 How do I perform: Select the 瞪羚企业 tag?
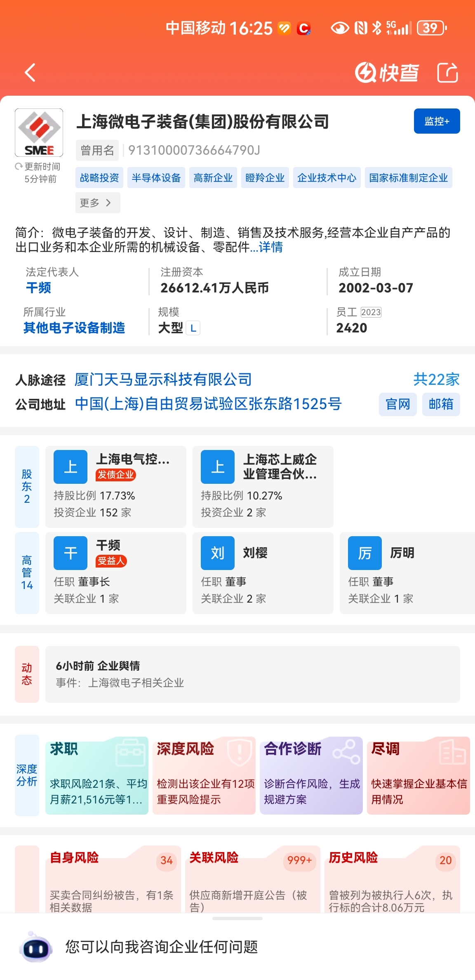click(x=265, y=178)
